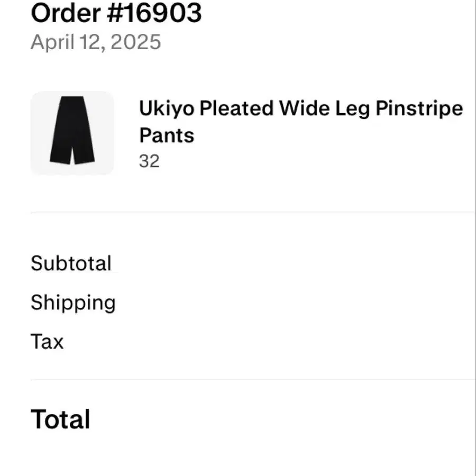Viewport: 476px width, 476px height.
Task: Click the divider line above Total
Action: 253,379
